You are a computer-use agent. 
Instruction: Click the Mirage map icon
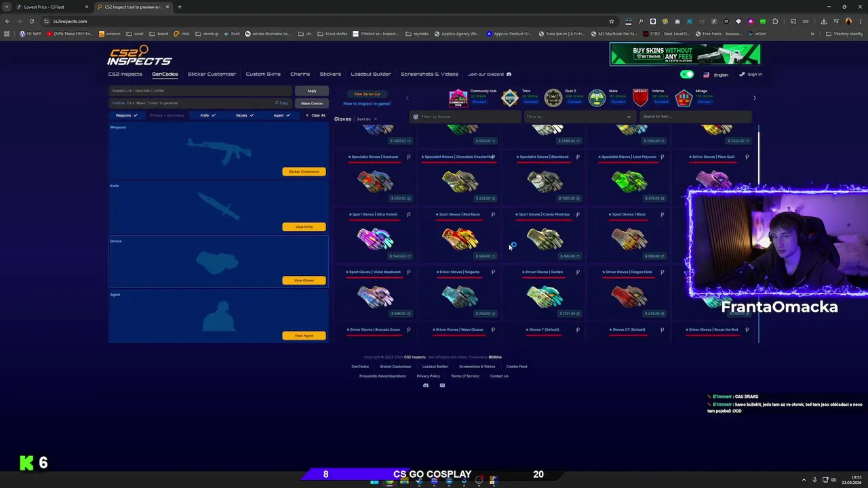[684, 98]
